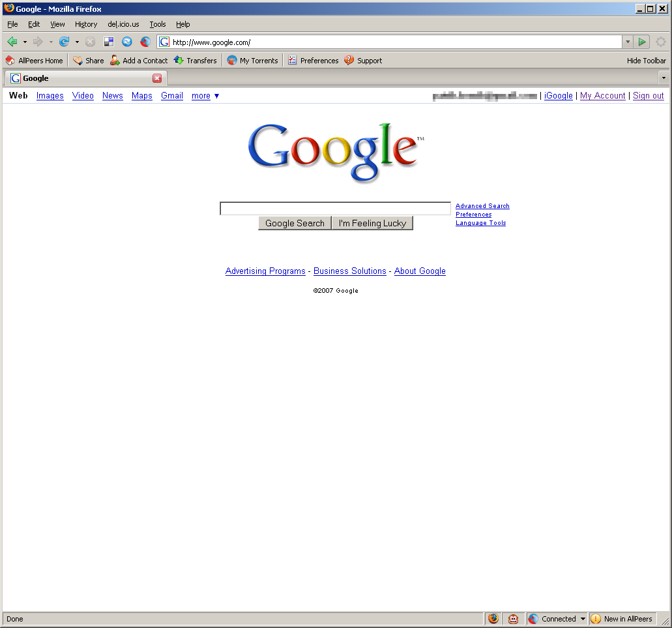The image size is (672, 628).
Task: Click the orange New in AllPeers alert icon
Action: pos(596,619)
